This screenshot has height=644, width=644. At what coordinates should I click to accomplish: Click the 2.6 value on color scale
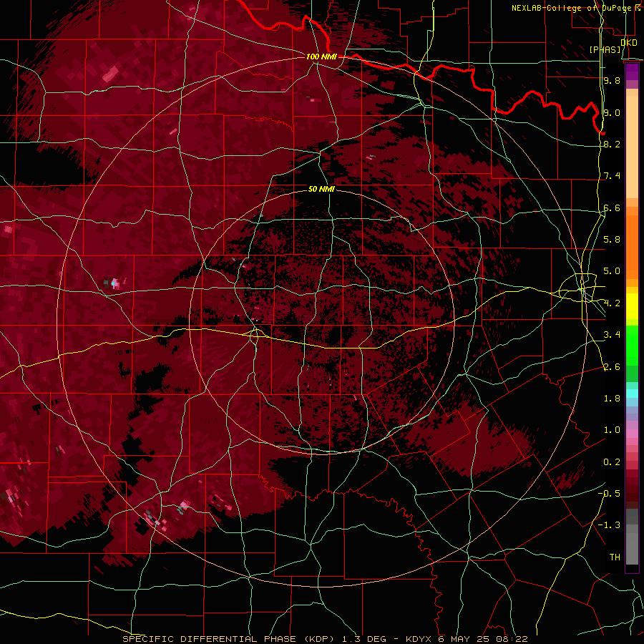point(612,366)
